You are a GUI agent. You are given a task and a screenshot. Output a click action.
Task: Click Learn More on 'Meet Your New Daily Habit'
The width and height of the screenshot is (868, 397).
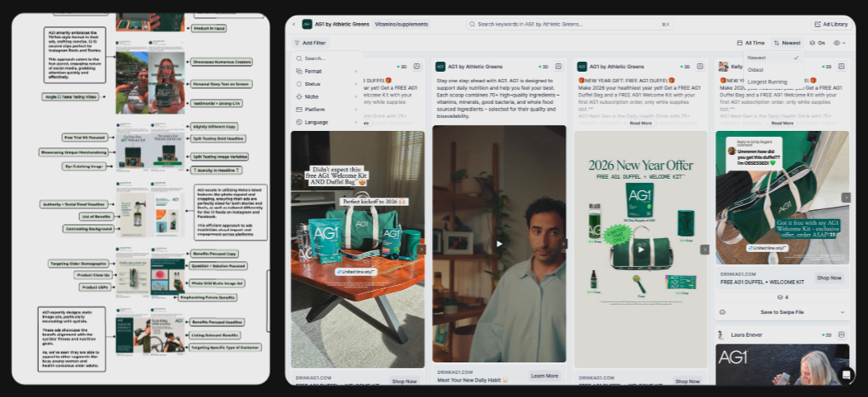click(x=545, y=376)
